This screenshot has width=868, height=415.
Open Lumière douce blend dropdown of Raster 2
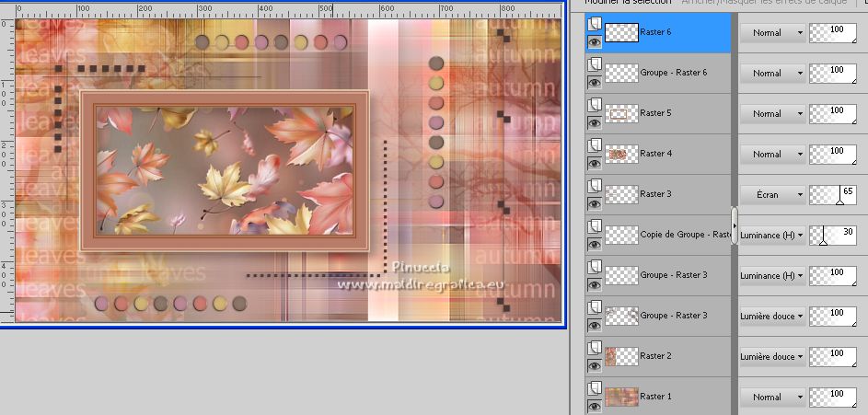(772, 357)
